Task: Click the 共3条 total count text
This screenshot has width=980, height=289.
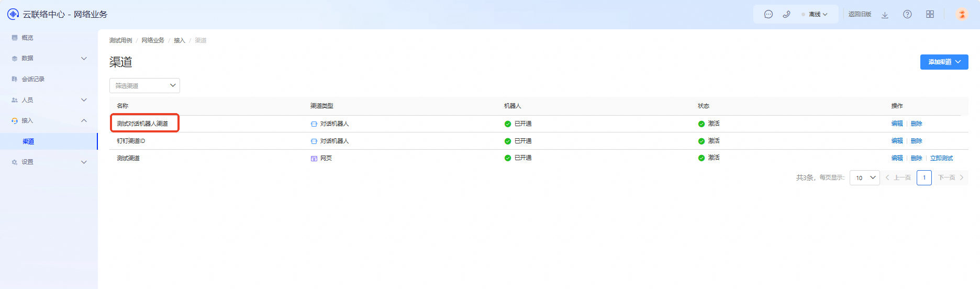Action: 805,178
